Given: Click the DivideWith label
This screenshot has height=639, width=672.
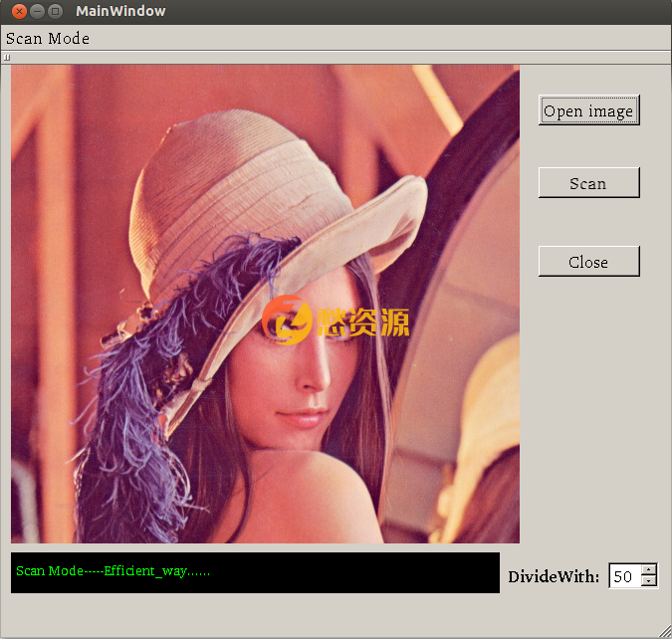Looking at the screenshot, I should point(554,577).
